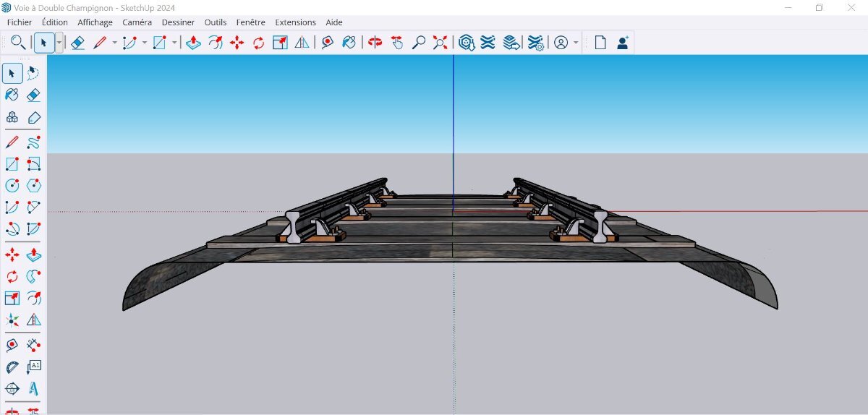Screen dimensions: 868x415
Task: Open the Fichier menu
Action: point(20,22)
